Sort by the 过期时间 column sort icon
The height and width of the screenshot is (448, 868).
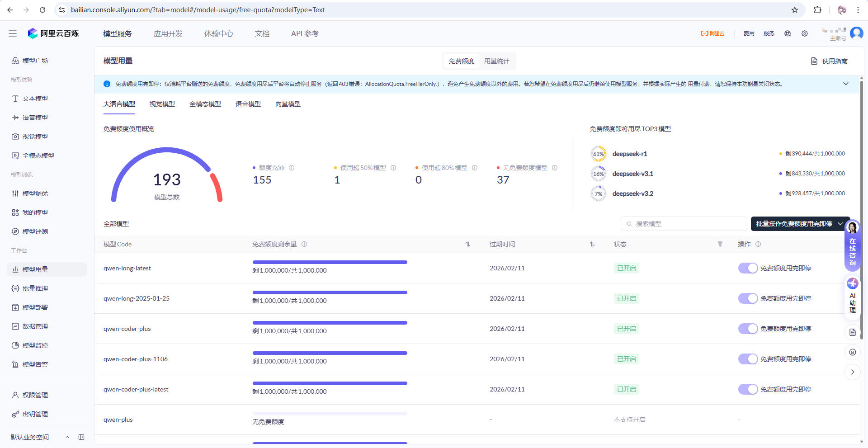[592, 244]
